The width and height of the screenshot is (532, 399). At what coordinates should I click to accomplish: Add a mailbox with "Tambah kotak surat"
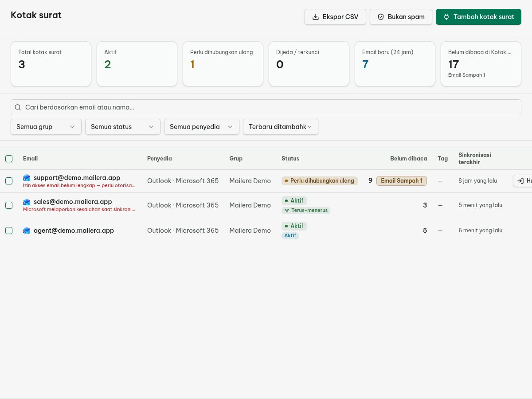pyautogui.click(x=478, y=17)
